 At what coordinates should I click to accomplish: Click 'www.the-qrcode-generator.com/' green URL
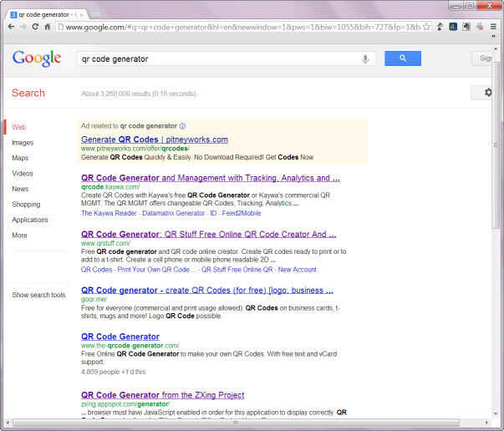point(130,346)
